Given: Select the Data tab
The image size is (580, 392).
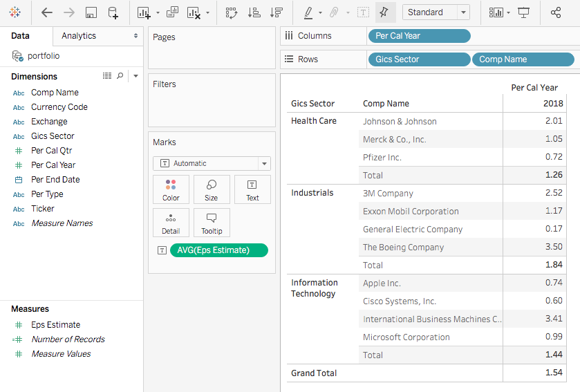Looking at the screenshot, I should pos(21,36).
